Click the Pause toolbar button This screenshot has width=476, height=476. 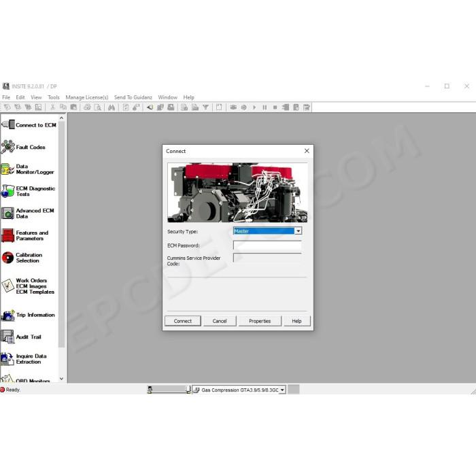(265, 107)
